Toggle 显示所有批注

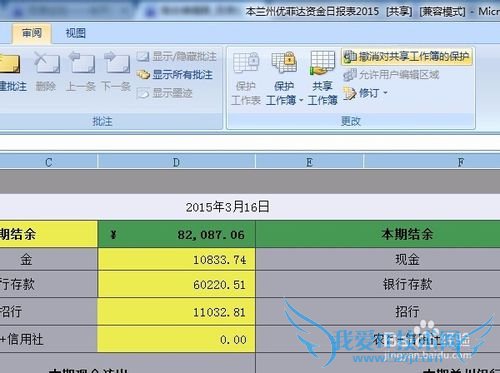(175, 75)
